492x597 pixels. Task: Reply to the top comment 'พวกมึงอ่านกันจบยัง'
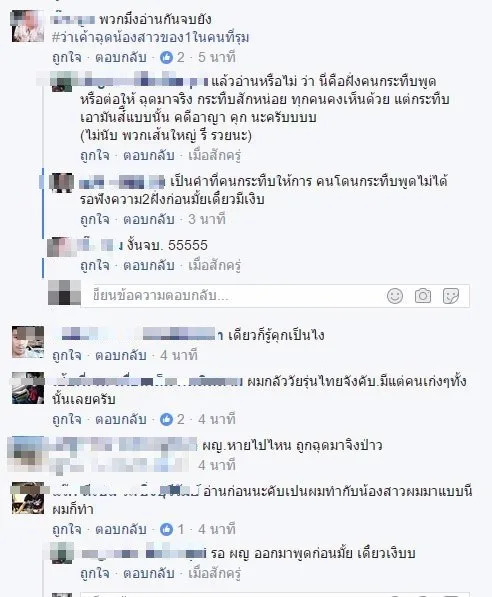[x=121, y=57]
